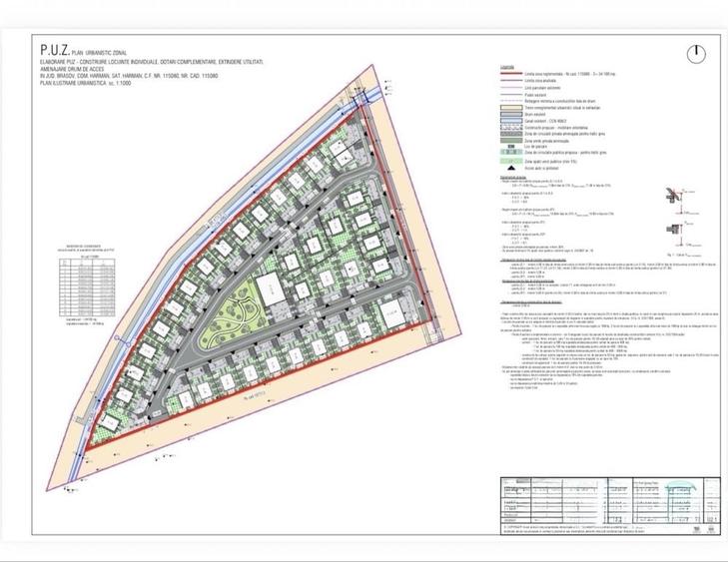This screenshot has height=562, width=728.
Task: Click the parking lot symbol in legend
Action: pos(510,146)
